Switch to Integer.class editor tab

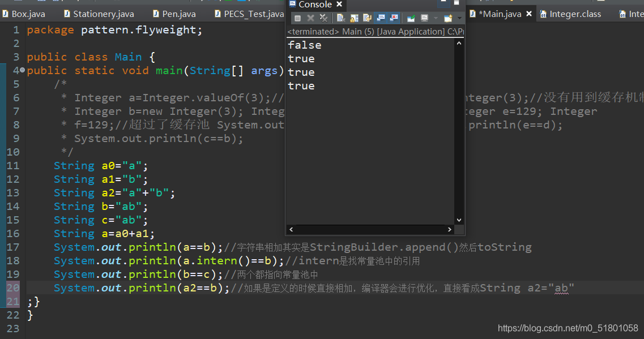point(570,14)
